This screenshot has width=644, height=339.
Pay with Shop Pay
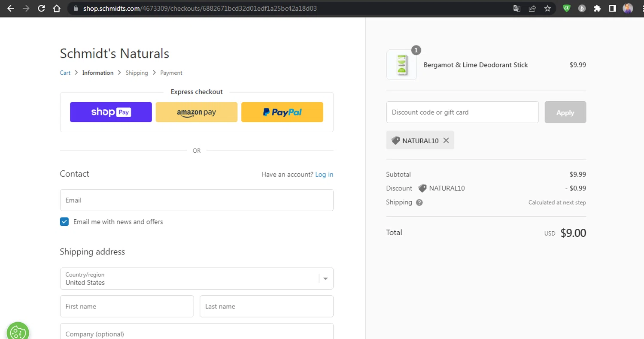[x=111, y=112]
